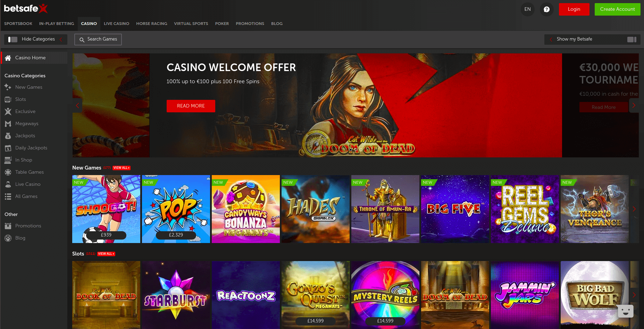Click the Exclusive category icon
This screenshot has height=329, width=644.
click(x=8, y=112)
